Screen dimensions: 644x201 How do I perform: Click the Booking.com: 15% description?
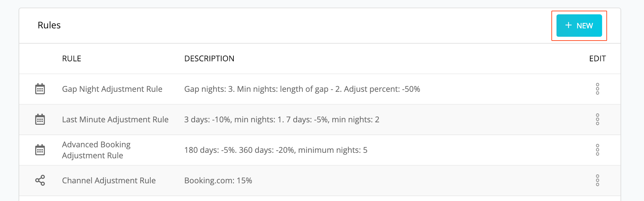click(x=218, y=181)
